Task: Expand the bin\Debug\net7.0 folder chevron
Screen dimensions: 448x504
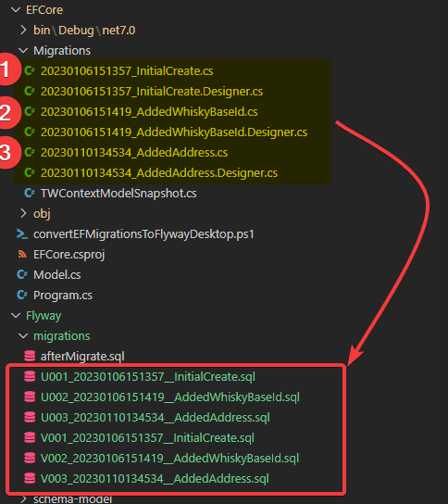Action: pyautogui.click(x=23, y=31)
